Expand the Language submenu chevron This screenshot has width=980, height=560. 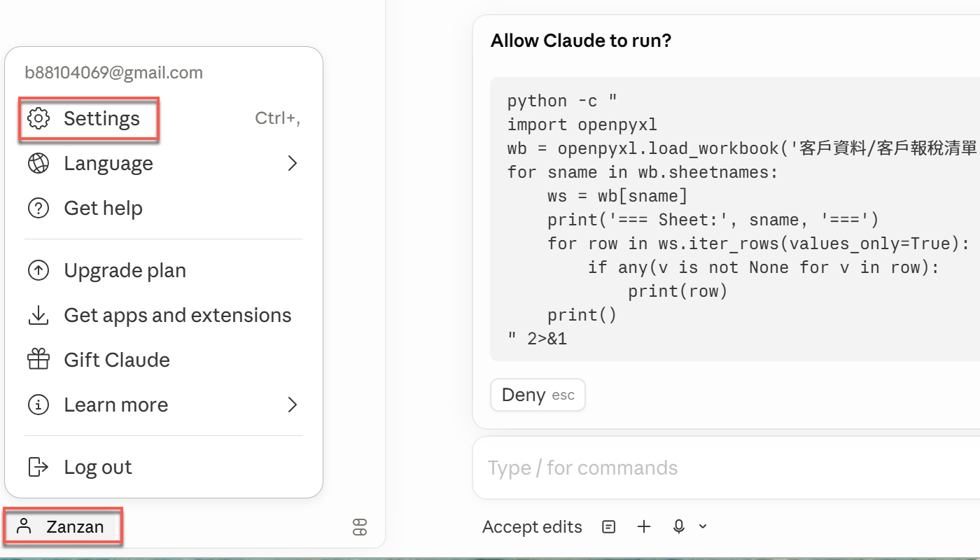coord(293,163)
